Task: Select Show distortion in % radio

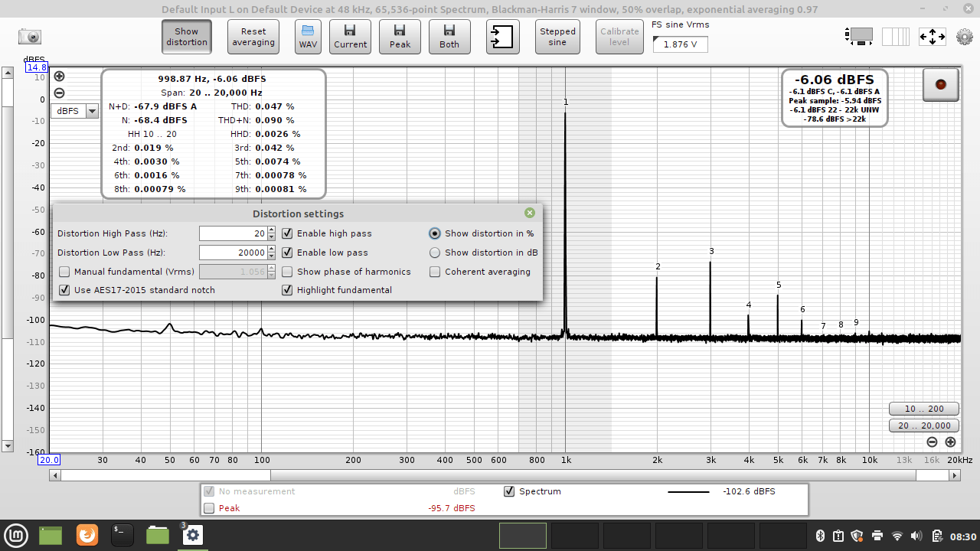Action: click(x=435, y=233)
